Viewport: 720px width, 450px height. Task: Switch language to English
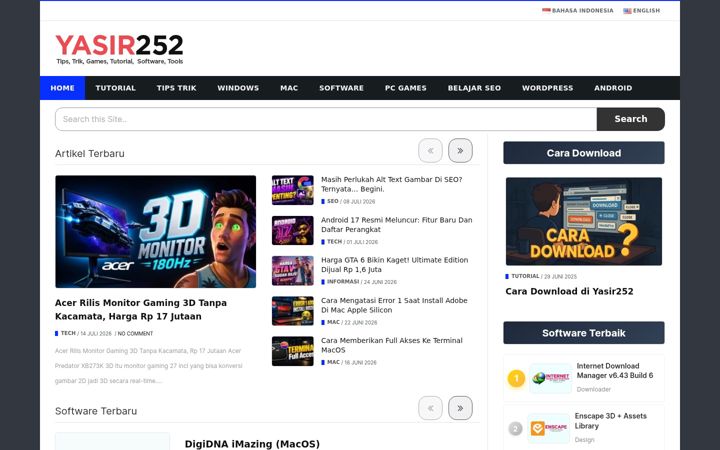[641, 11]
